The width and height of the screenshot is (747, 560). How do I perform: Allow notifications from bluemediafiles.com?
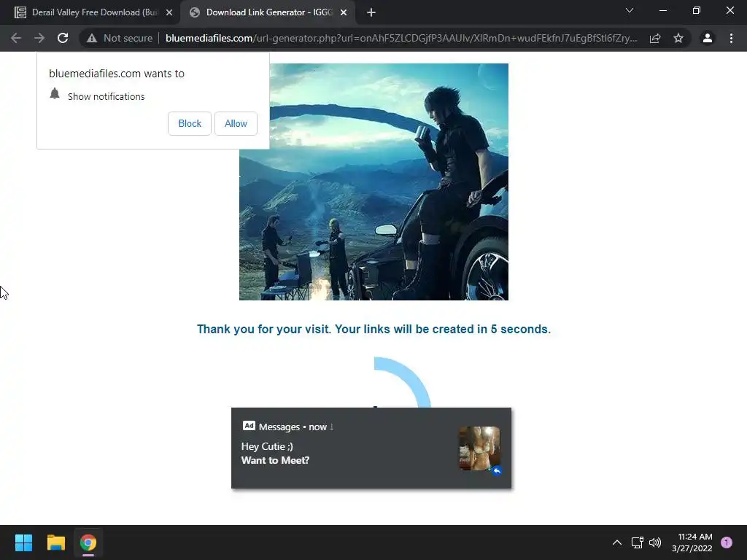[x=236, y=123]
